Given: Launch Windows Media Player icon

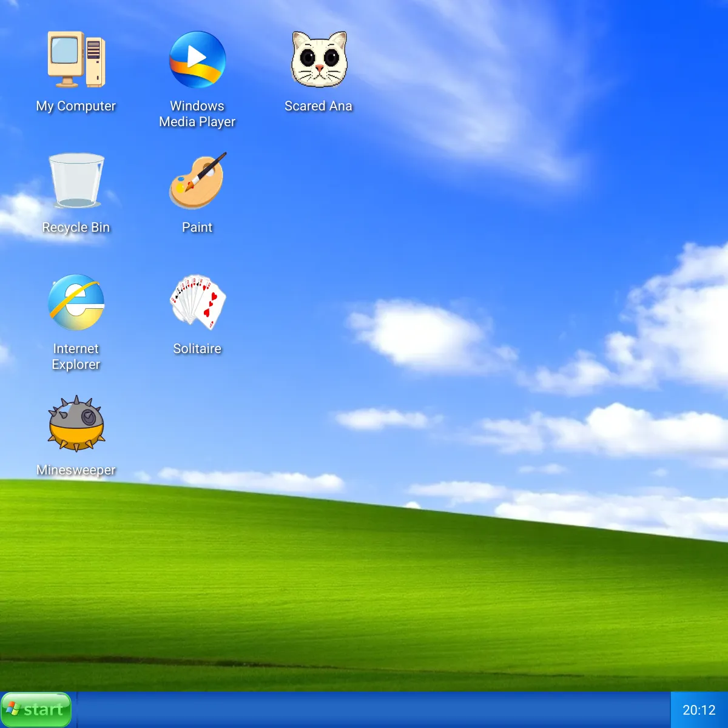Looking at the screenshot, I should point(197,59).
